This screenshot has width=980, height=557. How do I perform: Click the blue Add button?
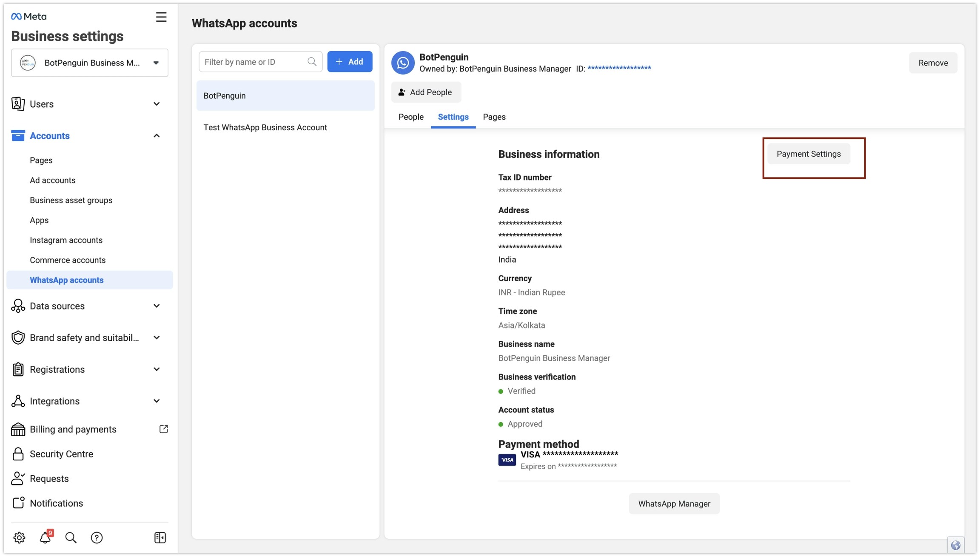point(350,62)
